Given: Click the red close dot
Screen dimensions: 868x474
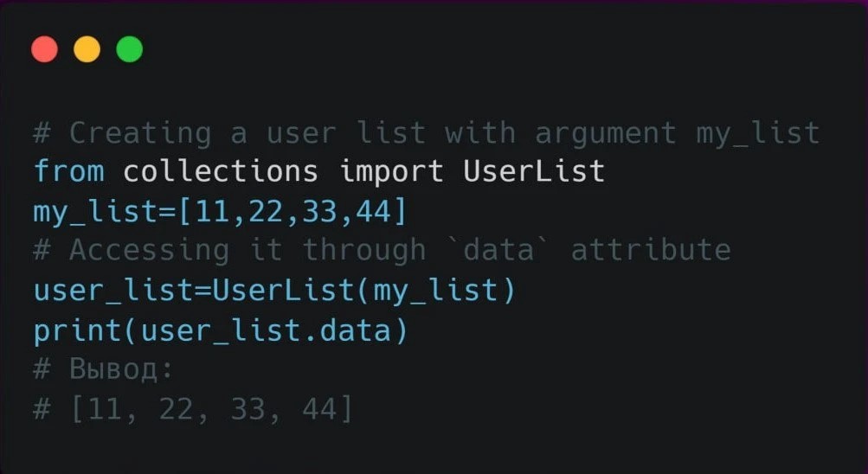Looking at the screenshot, I should 44,49.
